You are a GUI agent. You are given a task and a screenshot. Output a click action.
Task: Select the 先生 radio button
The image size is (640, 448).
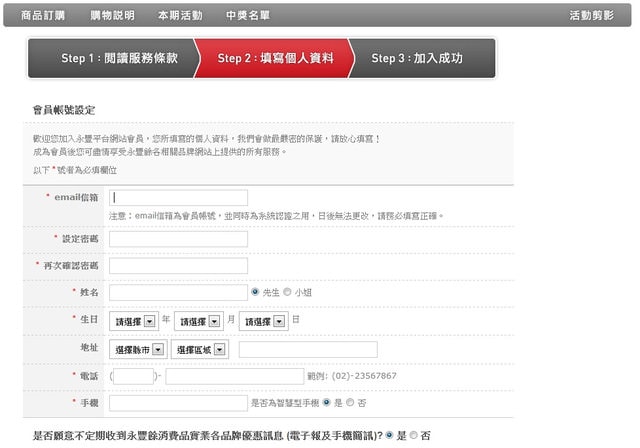255,292
